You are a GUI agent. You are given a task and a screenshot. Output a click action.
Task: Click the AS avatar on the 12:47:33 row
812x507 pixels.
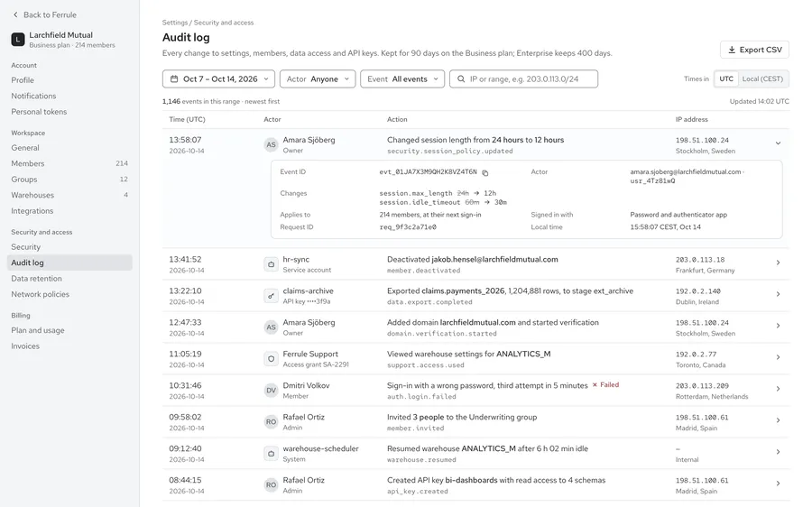(x=271, y=327)
